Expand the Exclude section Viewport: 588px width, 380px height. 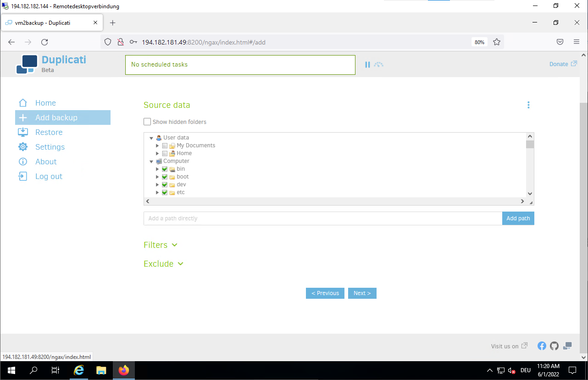click(x=163, y=264)
